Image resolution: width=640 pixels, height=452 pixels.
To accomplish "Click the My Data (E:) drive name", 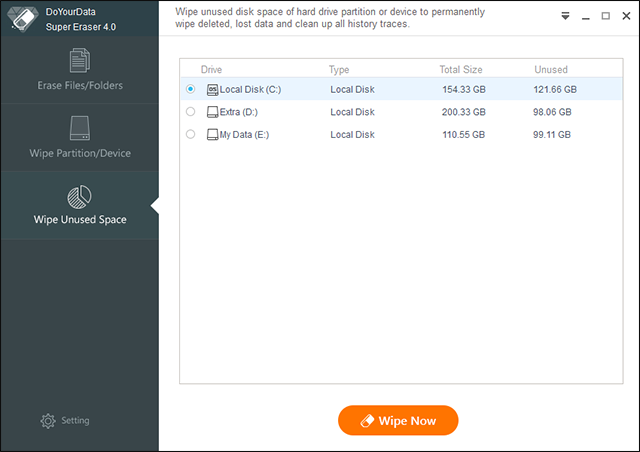I will (x=244, y=135).
